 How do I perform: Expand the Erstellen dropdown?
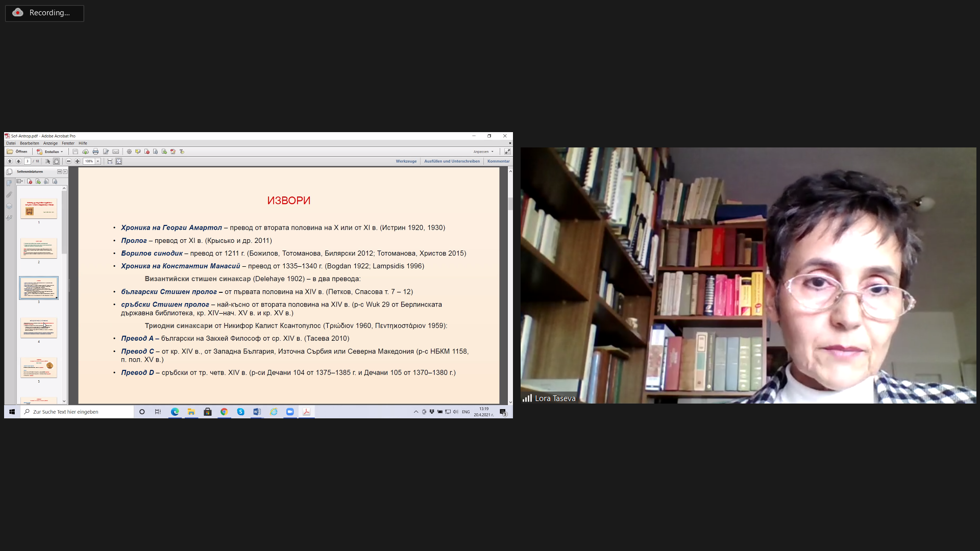click(x=62, y=152)
